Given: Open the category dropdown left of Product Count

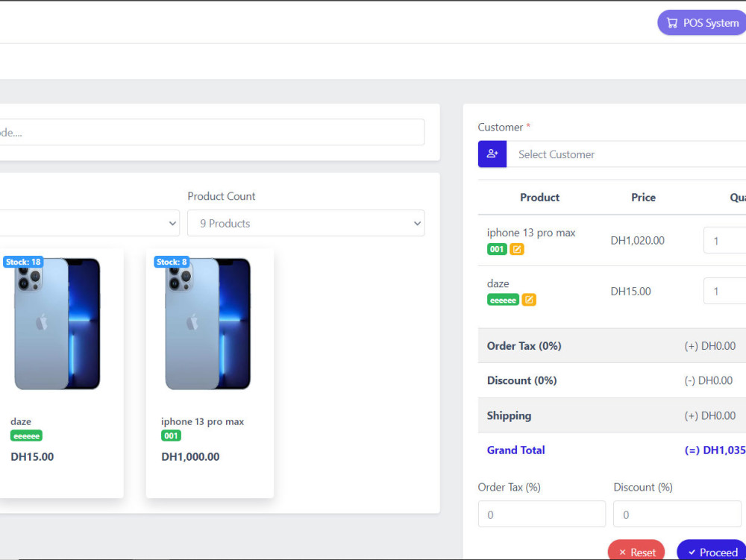Looking at the screenshot, I should [x=90, y=223].
